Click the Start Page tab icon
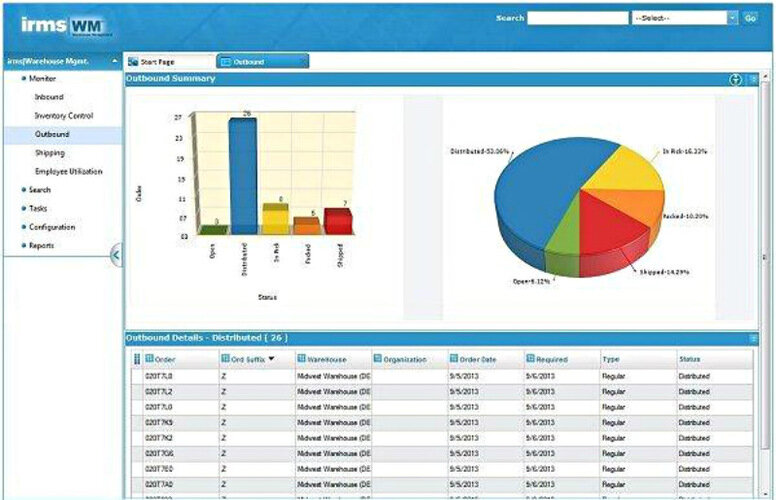This screenshot has width=776, height=500. point(132,62)
